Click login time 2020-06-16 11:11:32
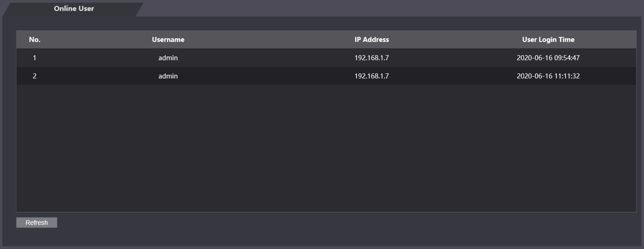Viewport: 644px width, 249px height. point(548,76)
